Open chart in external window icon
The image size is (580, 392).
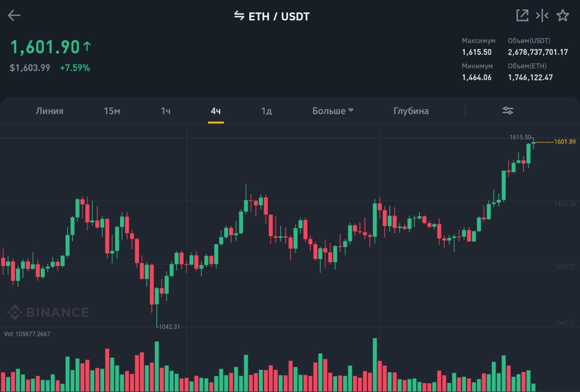click(522, 15)
